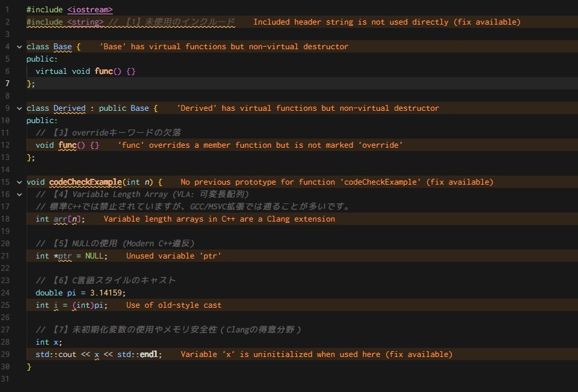Click 'Included header string is not used directly' hint

point(387,22)
